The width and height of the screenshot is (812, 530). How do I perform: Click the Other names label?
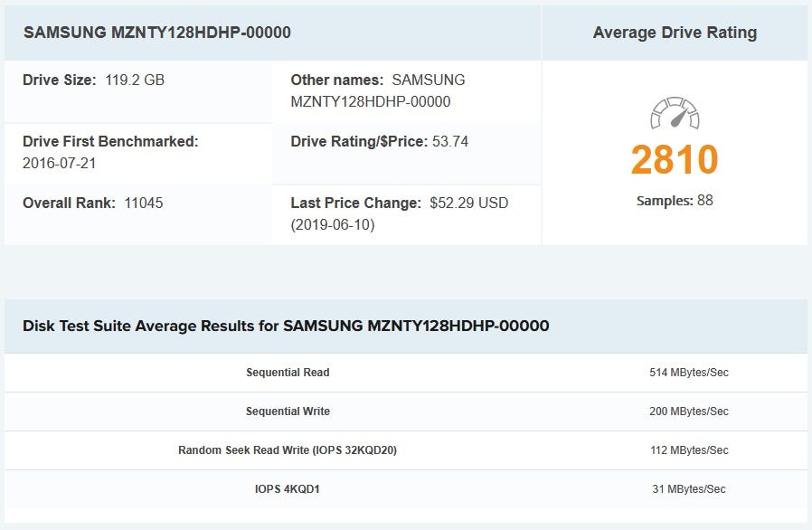[336, 80]
